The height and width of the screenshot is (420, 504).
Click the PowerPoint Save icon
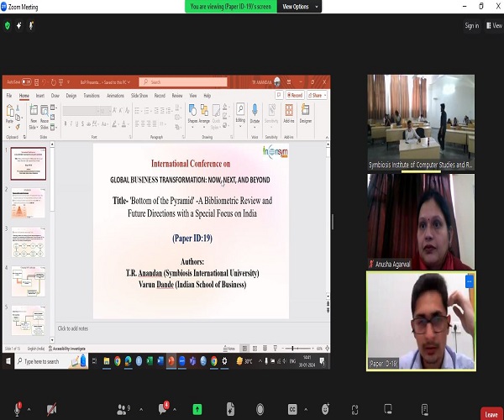click(x=36, y=82)
